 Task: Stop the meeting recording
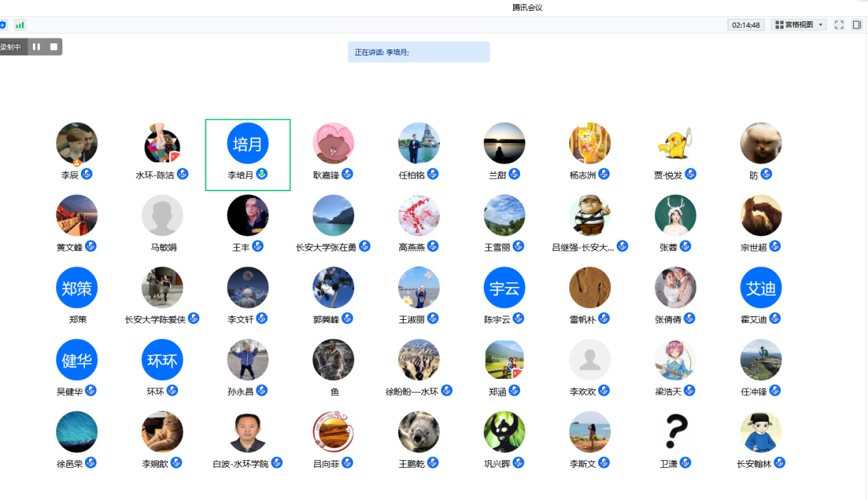(53, 47)
